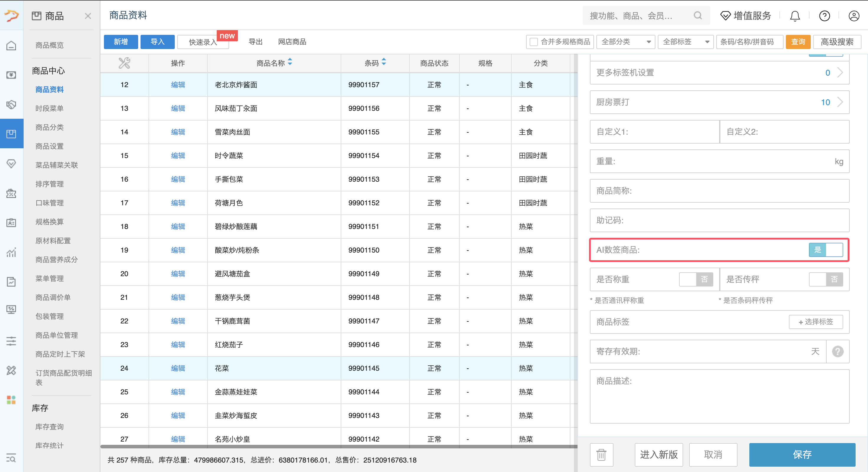Click the 取消 button
This screenshot has width=868, height=472.
(713, 455)
